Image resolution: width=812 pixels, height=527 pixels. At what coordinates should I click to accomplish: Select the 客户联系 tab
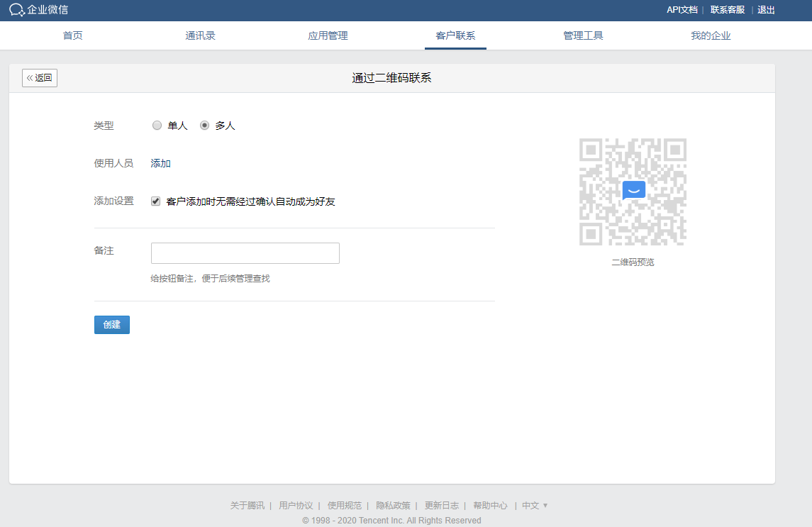455,35
